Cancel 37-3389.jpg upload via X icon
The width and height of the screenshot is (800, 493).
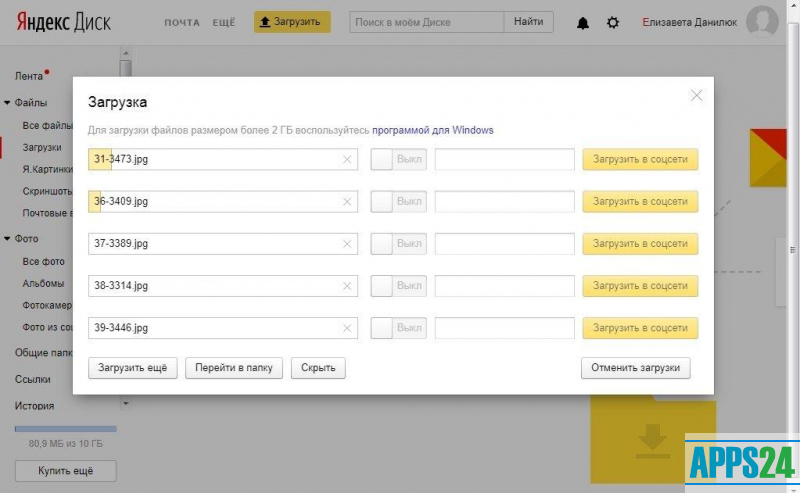click(x=347, y=244)
